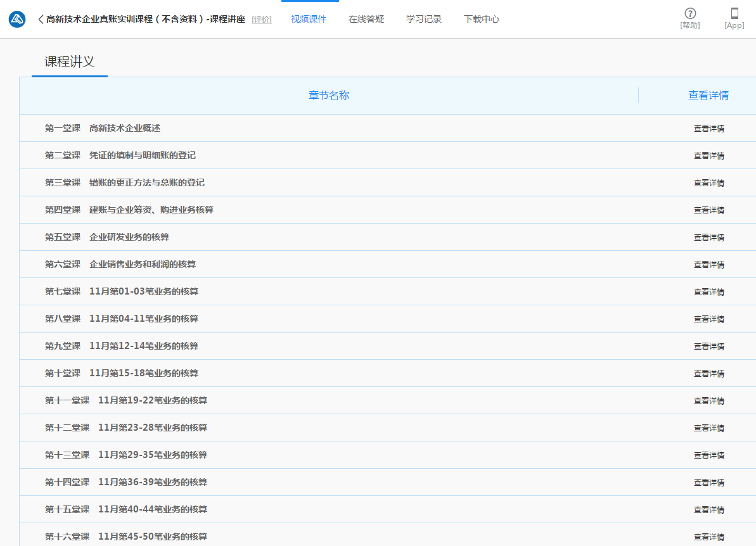The width and height of the screenshot is (756, 546).
Task: View details for 第五堂课 企业研发业务
Action: pos(708,238)
